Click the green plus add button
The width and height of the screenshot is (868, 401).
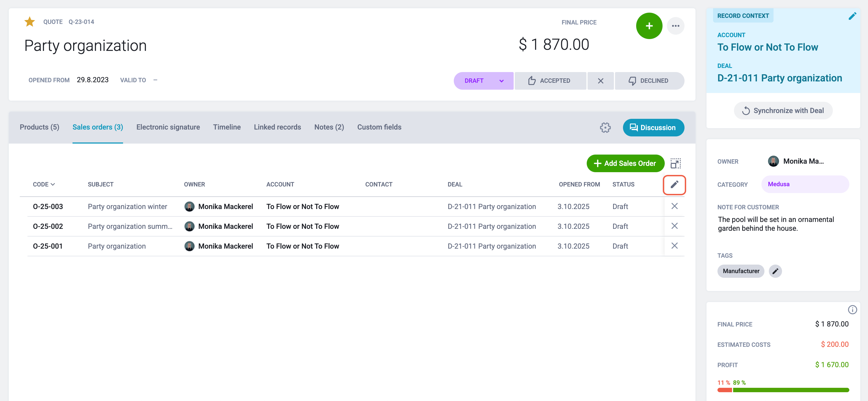click(649, 26)
